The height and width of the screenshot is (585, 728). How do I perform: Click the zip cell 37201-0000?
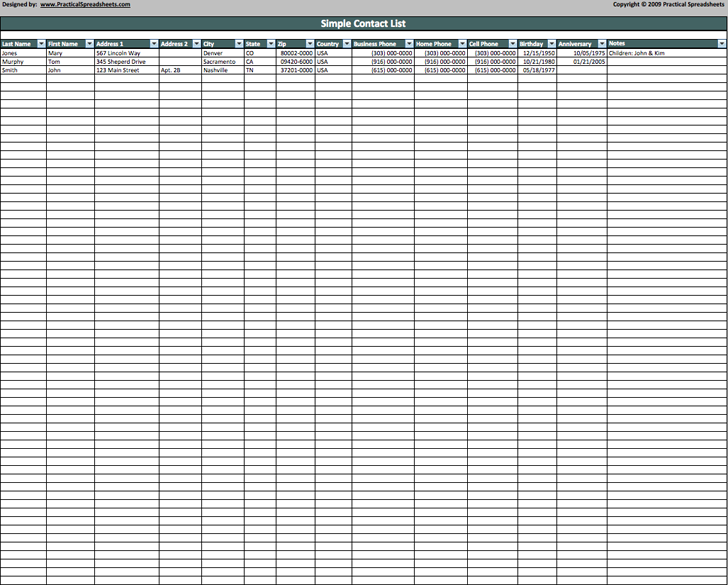pyautogui.click(x=296, y=70)
